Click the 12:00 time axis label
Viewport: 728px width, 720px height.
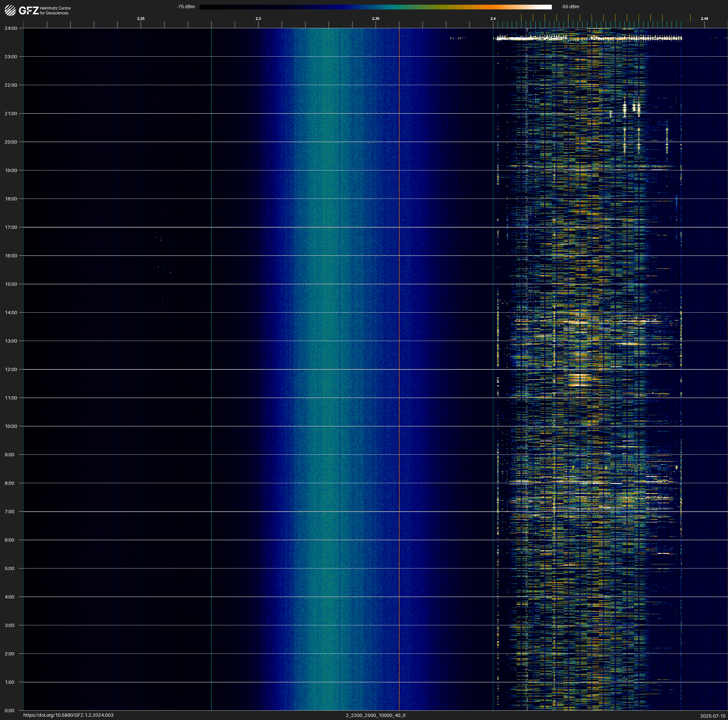[11, 369]
